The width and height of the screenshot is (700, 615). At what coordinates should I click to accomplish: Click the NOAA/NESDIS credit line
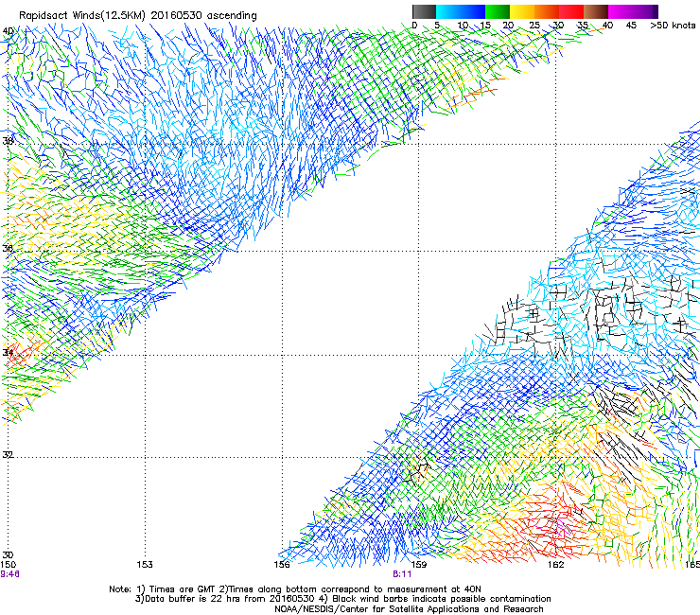[409, 609]
